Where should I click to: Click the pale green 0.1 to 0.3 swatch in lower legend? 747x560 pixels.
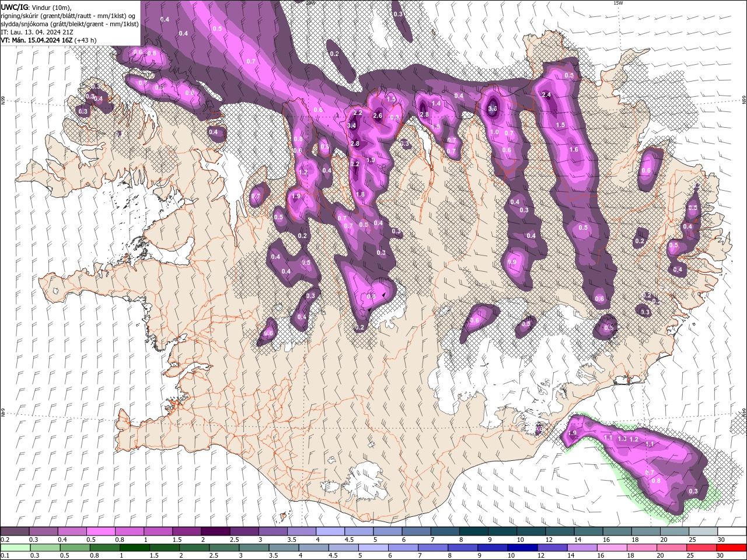click(x=15, y=548)
